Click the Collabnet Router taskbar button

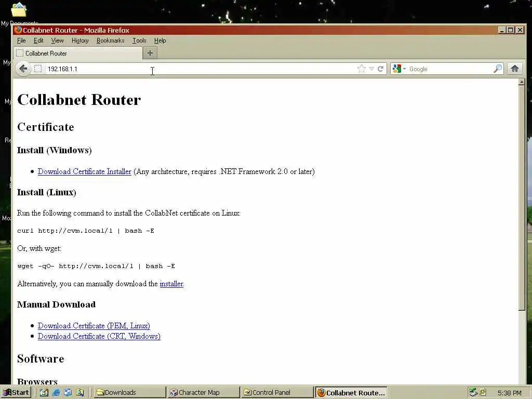pos(351,393)
